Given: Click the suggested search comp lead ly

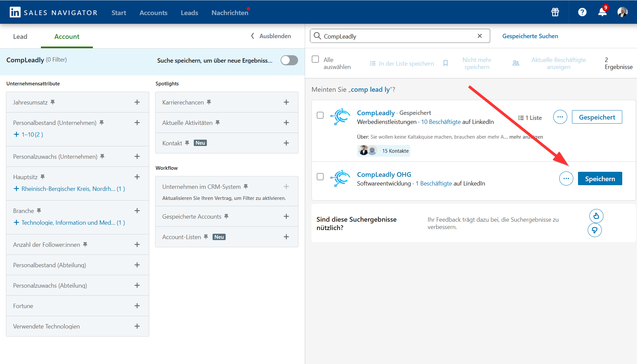Looking at the screenshot, I should 370,89.
